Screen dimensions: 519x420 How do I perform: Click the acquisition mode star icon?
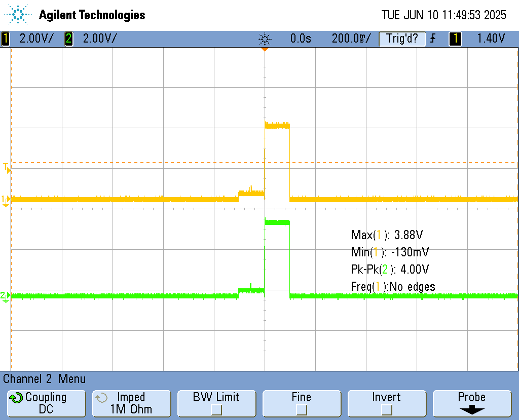coord(265,39)
